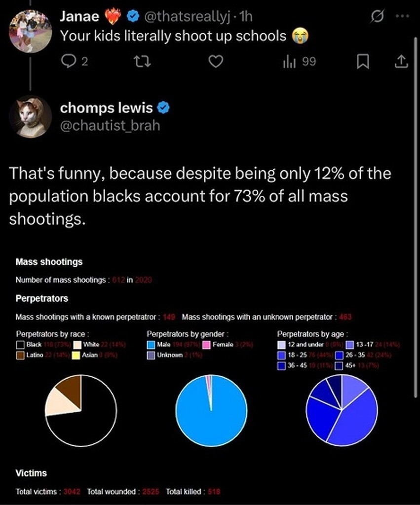Reply to Janae's post
The image size is (420, 505).
point(68,61)
